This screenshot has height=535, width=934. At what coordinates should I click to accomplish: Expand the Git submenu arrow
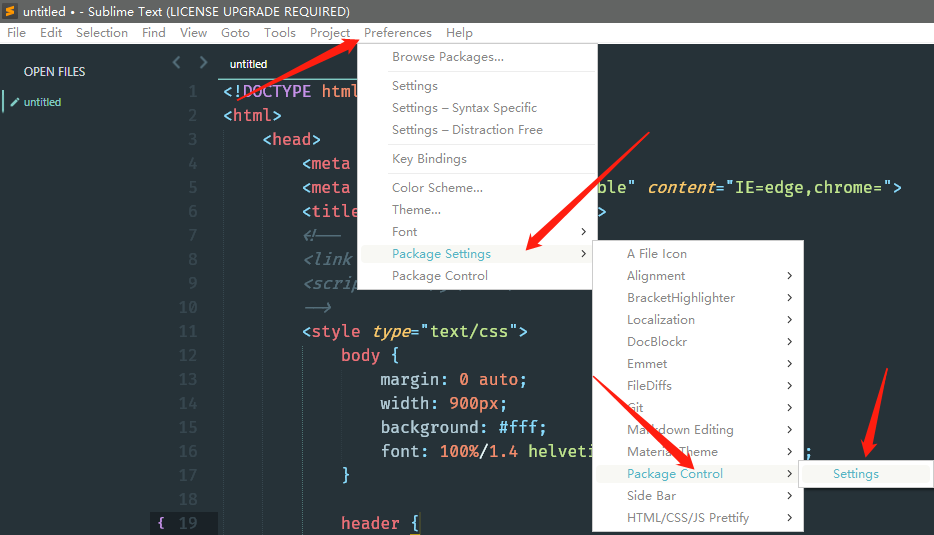point(789,408)
